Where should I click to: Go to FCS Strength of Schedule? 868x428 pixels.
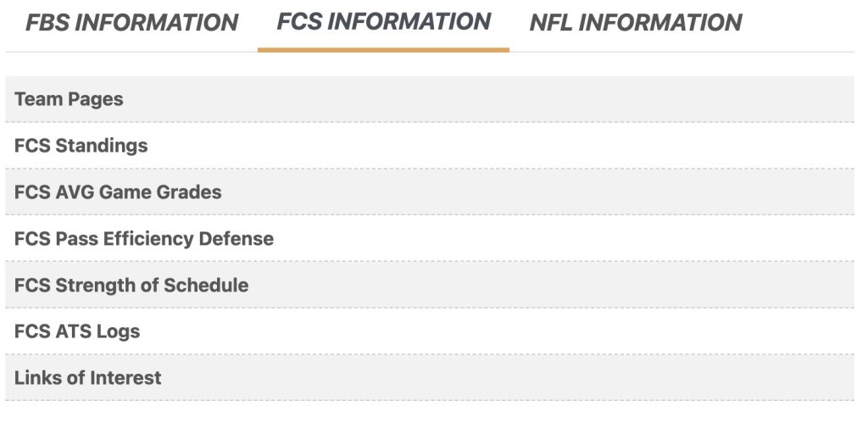point(131,285)
